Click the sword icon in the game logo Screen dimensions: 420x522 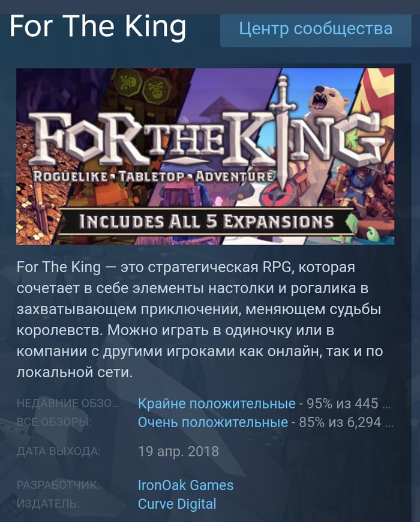click(283, 133)
